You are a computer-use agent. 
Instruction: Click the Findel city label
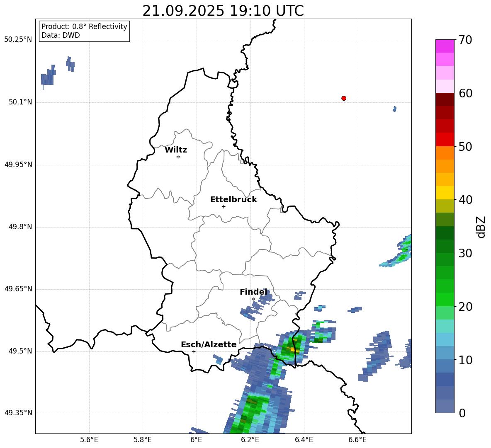(253, 292)
